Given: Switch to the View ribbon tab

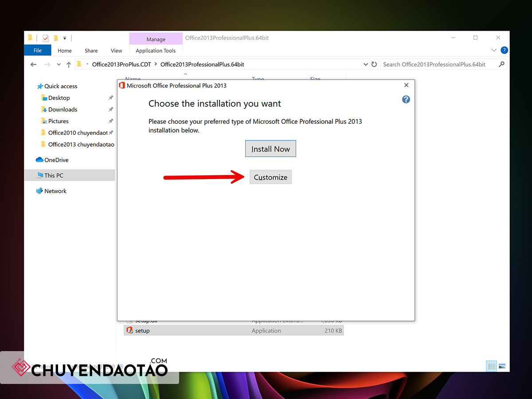Looking at the screenshot, I should tap(117, 51).
